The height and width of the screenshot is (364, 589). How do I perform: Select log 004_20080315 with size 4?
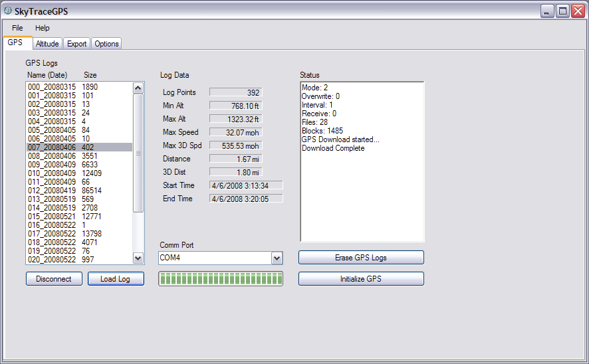point(79,121)
